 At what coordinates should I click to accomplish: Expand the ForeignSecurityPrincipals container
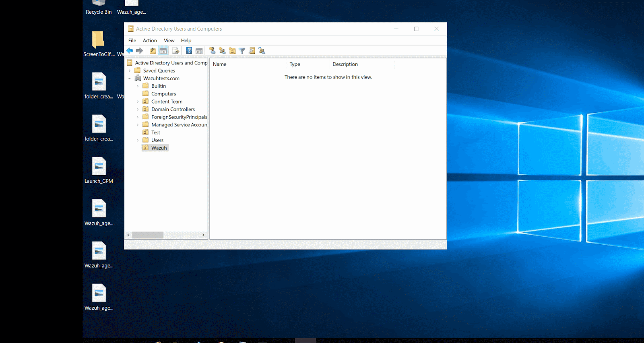[x=138, y=117]
